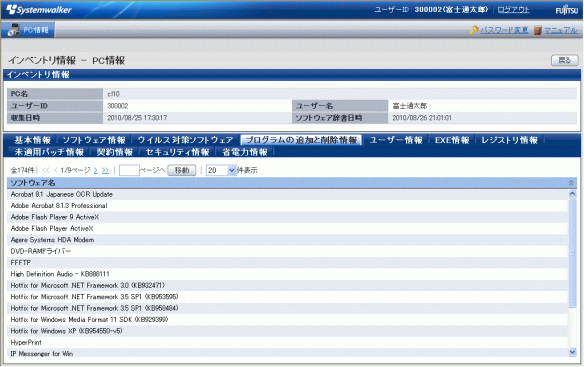This screenshot has width=584, height=367.
Task: Open the パスワード変更 link
Action: 504,30
